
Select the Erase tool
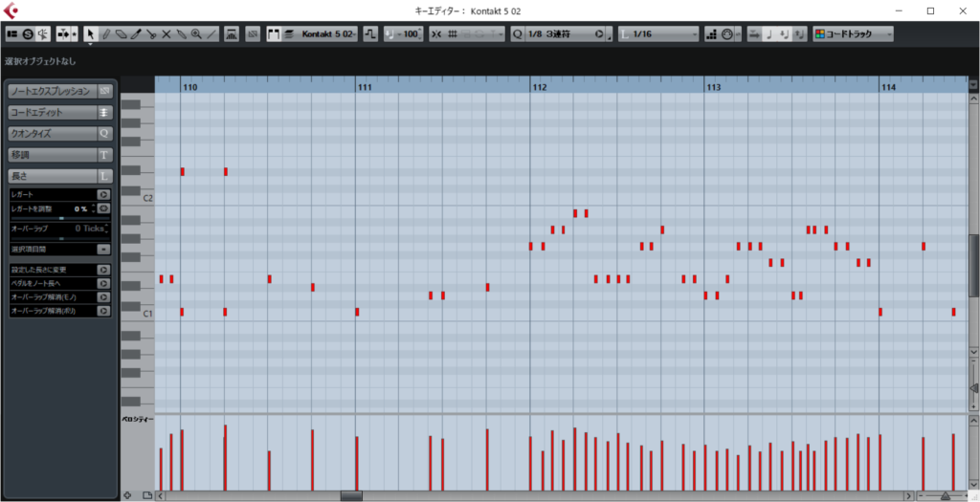[121, 33]
